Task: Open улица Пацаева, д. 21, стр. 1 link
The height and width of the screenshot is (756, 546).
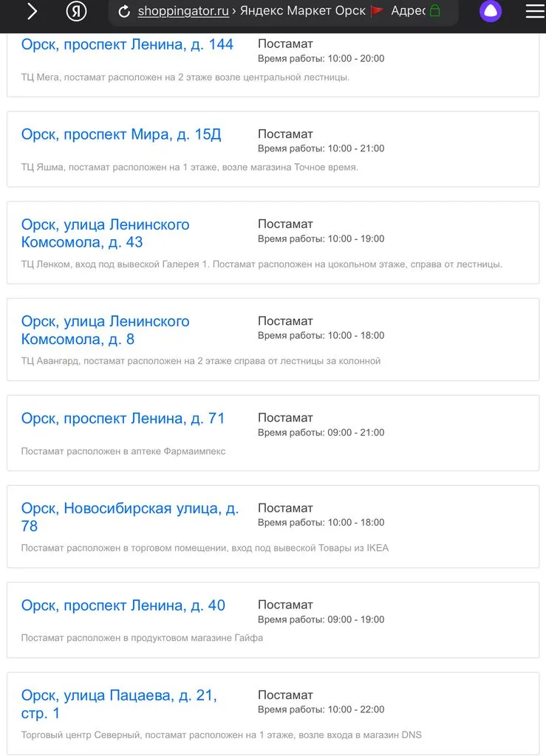Action: 118,704
